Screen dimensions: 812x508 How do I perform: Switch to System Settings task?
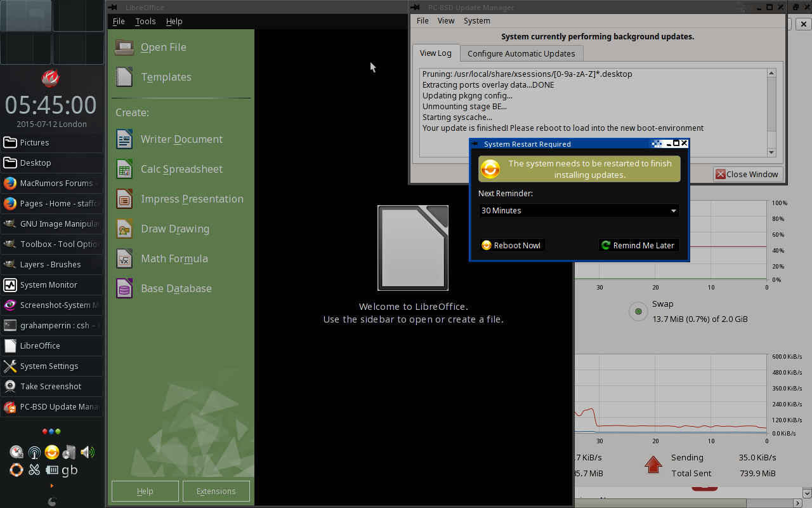(x=51, y=366)
